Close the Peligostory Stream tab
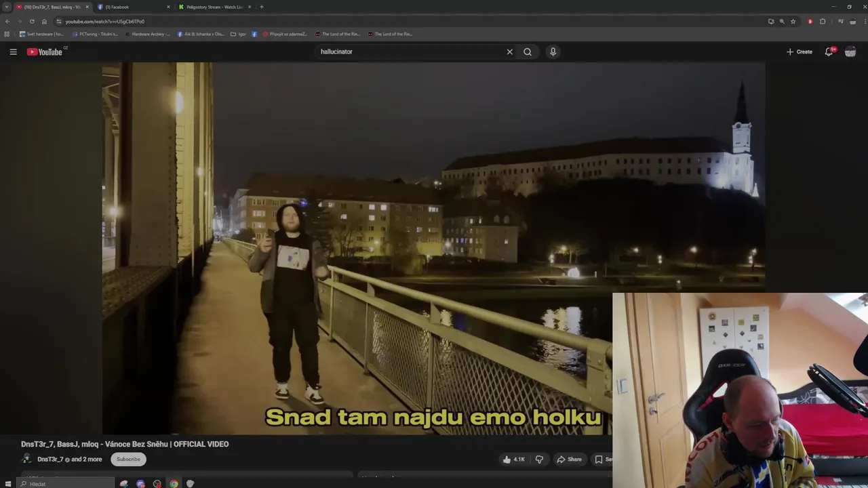This screenshot has width=868, height=488. [250, 7]
